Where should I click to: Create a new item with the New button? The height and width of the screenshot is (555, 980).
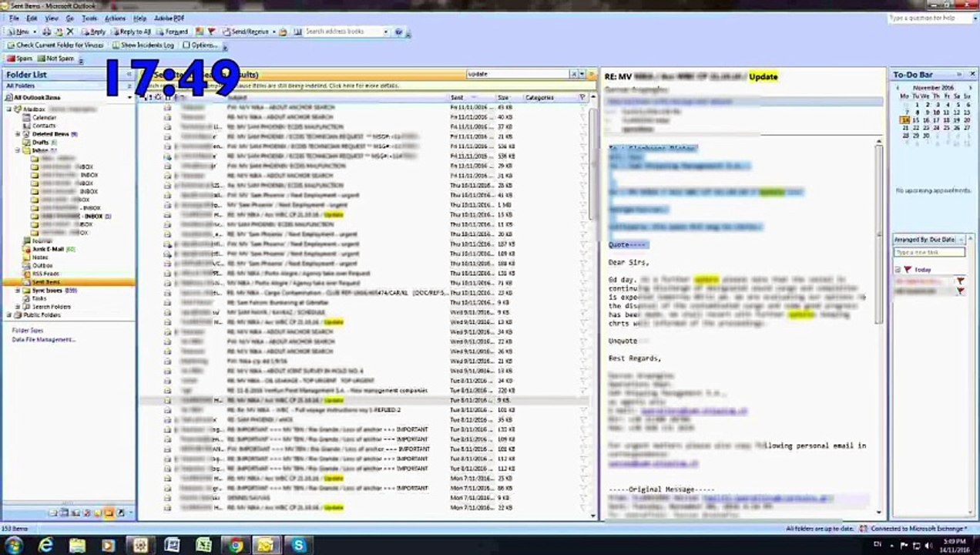pyautogui.click(x=18, y=32)
